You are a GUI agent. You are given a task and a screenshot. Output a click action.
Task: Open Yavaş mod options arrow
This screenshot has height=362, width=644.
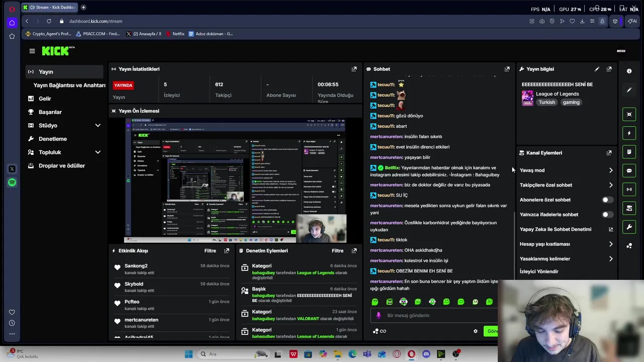click(611, 170)
